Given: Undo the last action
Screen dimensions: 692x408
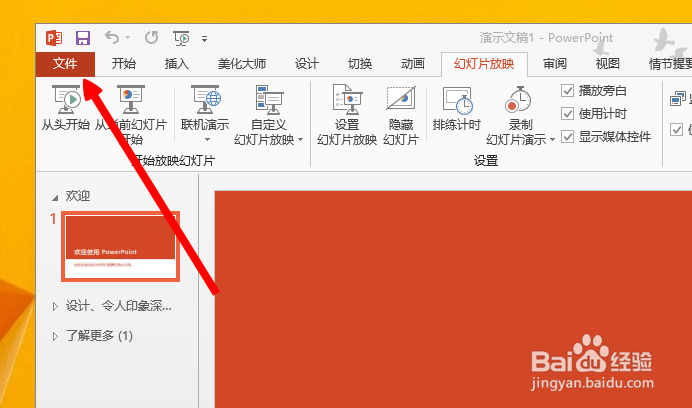Looking at the screenshot, I should (x=112, y=38).
